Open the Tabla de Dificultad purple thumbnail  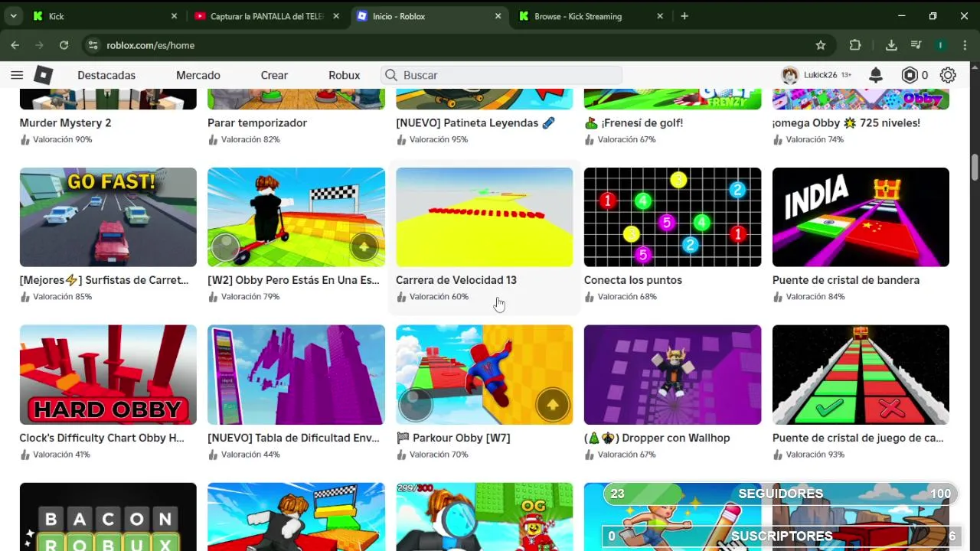[x=296, y=375]
